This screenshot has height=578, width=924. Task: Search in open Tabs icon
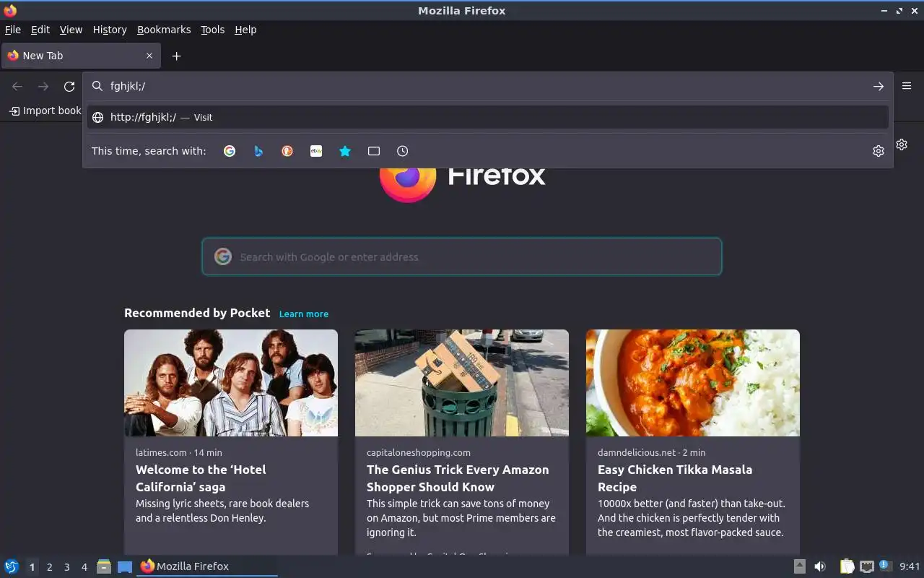tap(374, 151)
